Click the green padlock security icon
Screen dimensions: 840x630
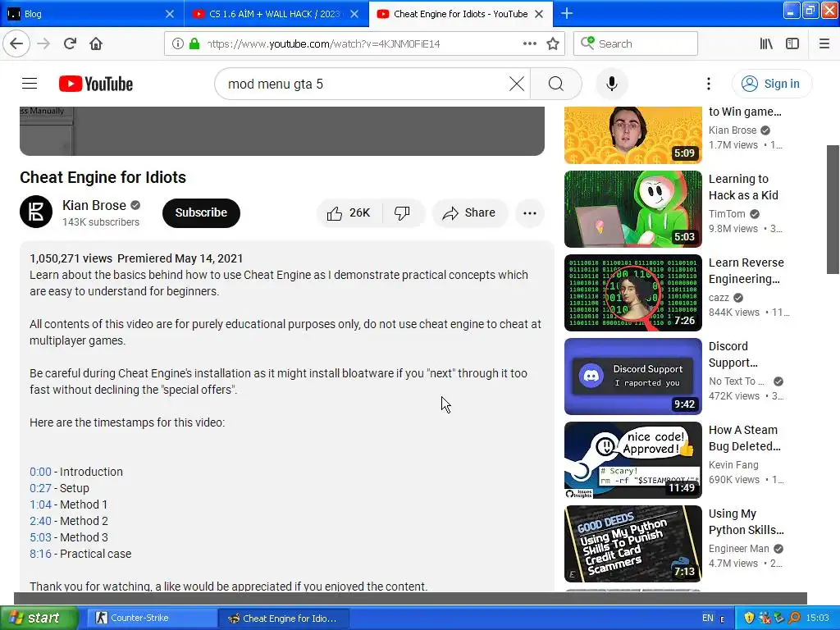194,44
